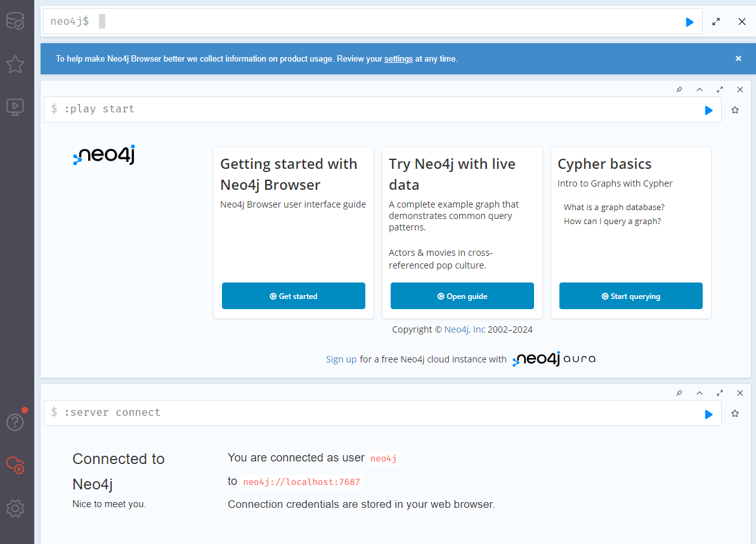Open the Help and Learn sidebar icon
Screen dimensions: 756x544
[15, 422]
